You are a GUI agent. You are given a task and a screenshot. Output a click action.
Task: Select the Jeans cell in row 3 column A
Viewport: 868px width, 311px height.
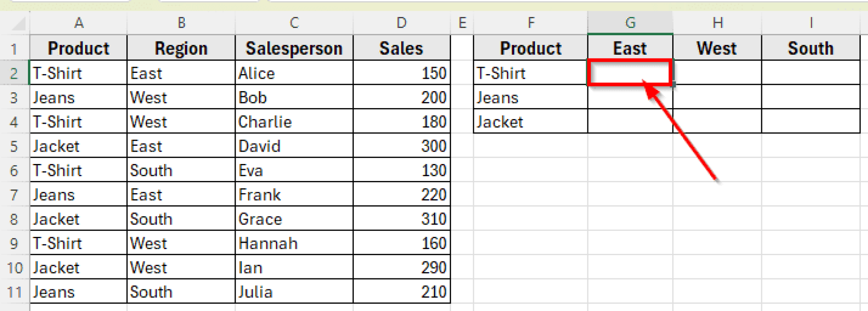click(x=79, y=97)
